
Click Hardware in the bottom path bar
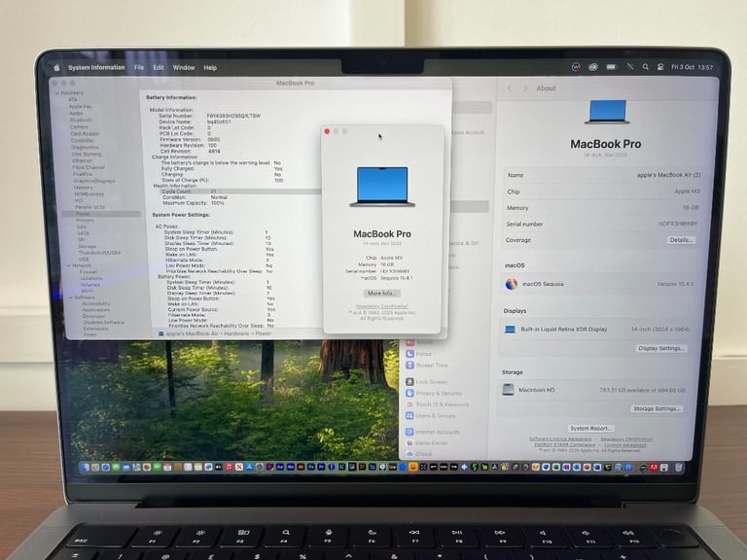(x=236, y=333)
